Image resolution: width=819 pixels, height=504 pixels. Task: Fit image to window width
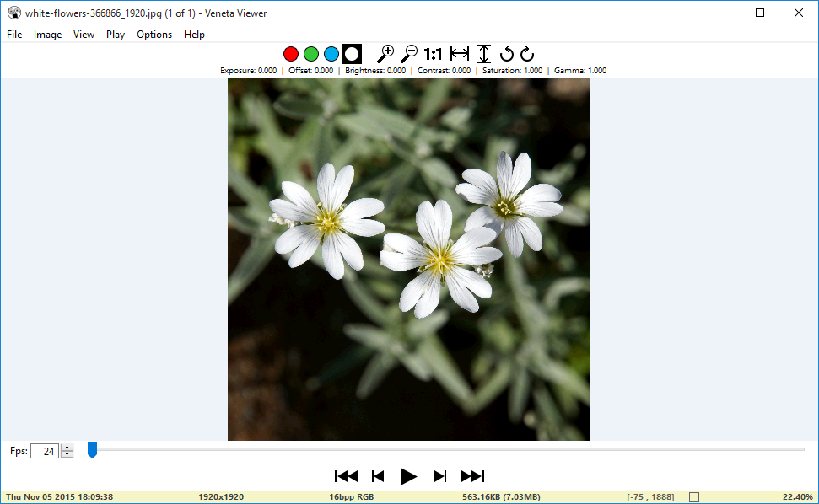click(460, 54)
